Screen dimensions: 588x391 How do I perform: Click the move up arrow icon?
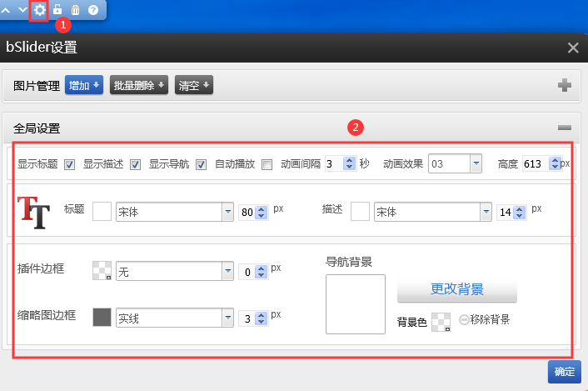click(7, 10)
